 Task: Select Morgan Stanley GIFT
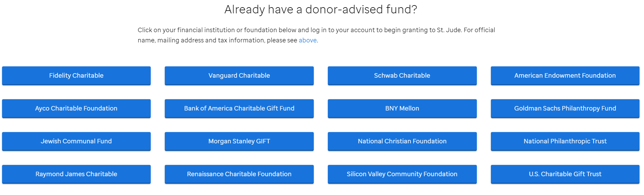point(239,141)
